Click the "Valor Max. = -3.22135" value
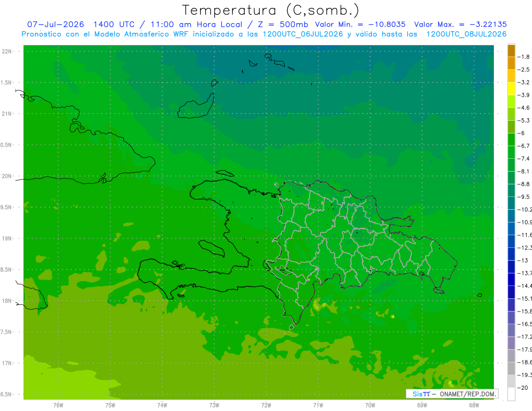 pos(460,24)
